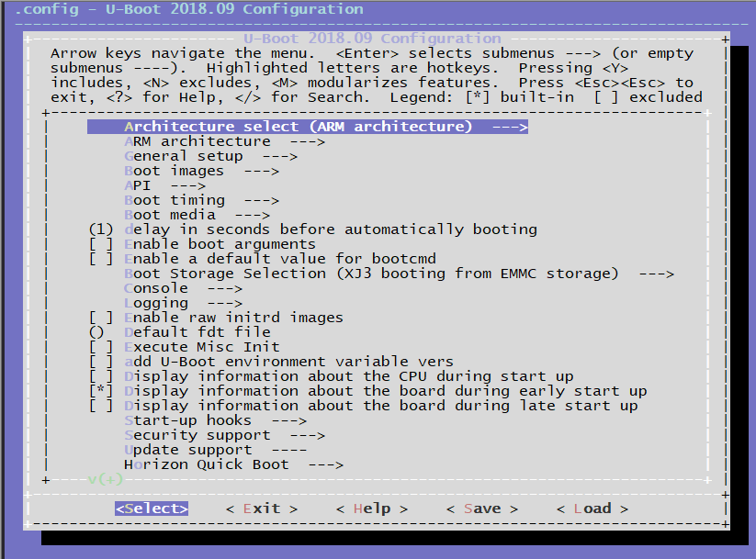Screen dimensions: 756x559
Task: Open the Boot images submenu
Action: 201,171
